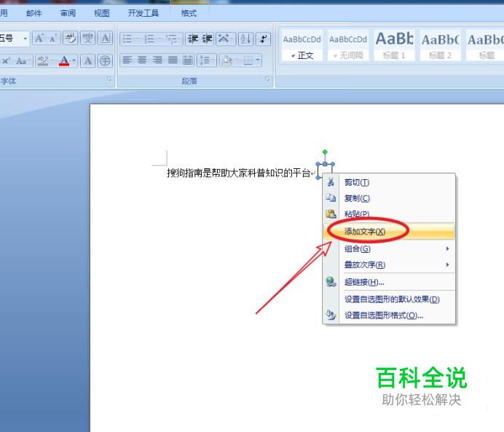Switch to the 视图 tab
504x432 pixels.
[101, 13]
